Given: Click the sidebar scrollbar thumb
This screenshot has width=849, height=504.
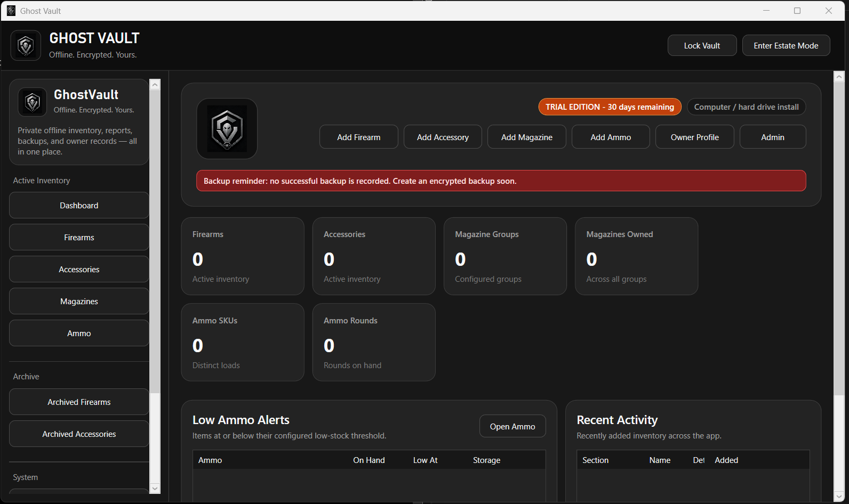Looking at the screenshot, I should tap(155, 241).
